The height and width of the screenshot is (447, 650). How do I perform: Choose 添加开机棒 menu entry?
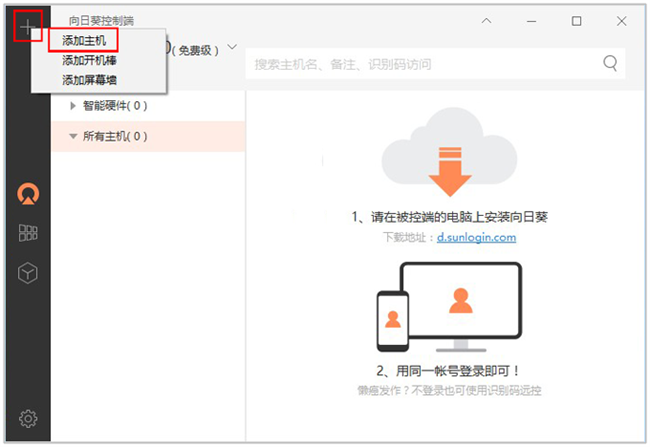pos(88,60)
